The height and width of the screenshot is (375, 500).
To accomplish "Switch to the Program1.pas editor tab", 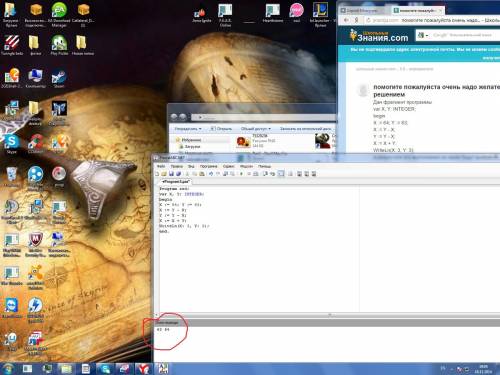I will coord(175,182).
